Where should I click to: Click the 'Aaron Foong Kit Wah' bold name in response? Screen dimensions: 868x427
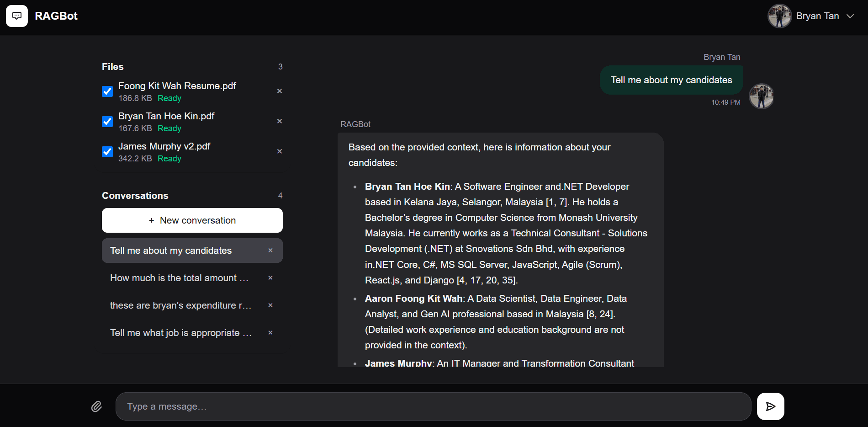[x=414, y=299]
